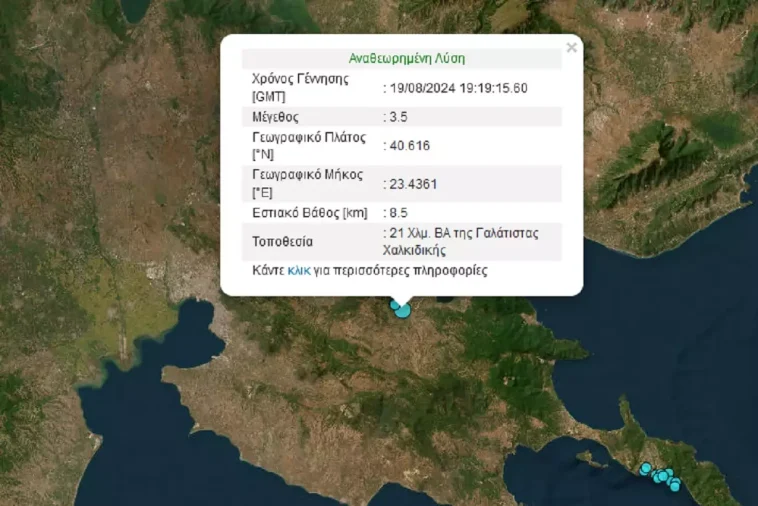The image size is (758, 506).
Task: Click the 'Αναθεωρημένη Λύση' popup header
Action: 406,59
